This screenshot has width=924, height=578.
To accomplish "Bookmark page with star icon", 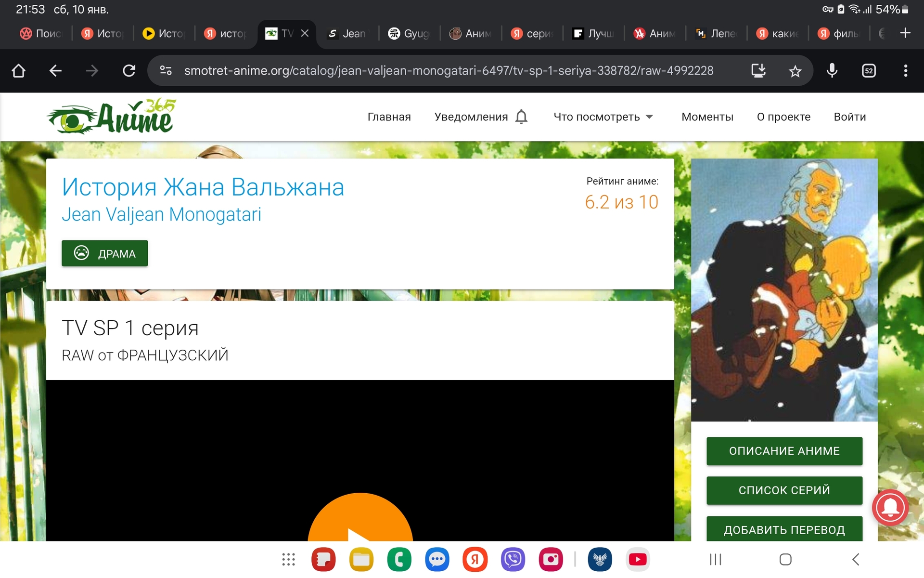I will tap(795, 71).
